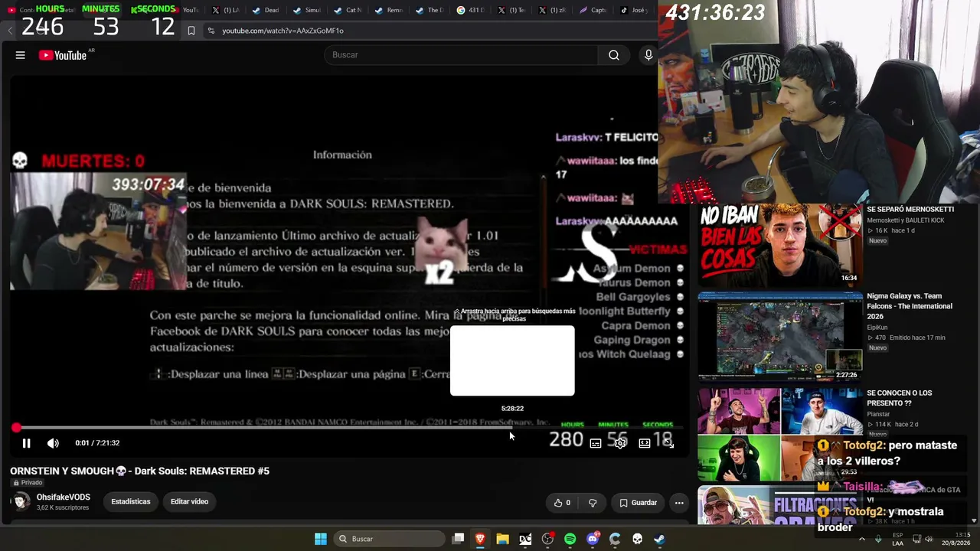Image resolution: width=980 pixels, height=551 pixels.
Task: Go to the YouTube home logo
Action: pyautogui.click(x=63, y=55)
